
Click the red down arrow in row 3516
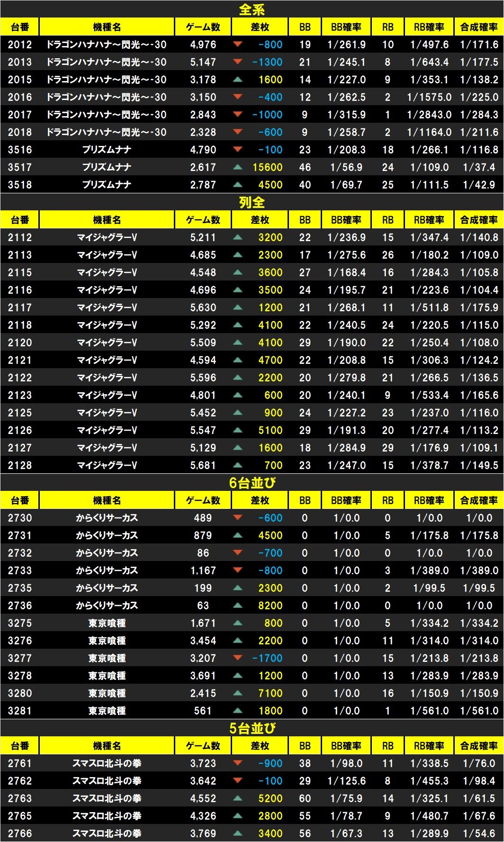point(238,150)
